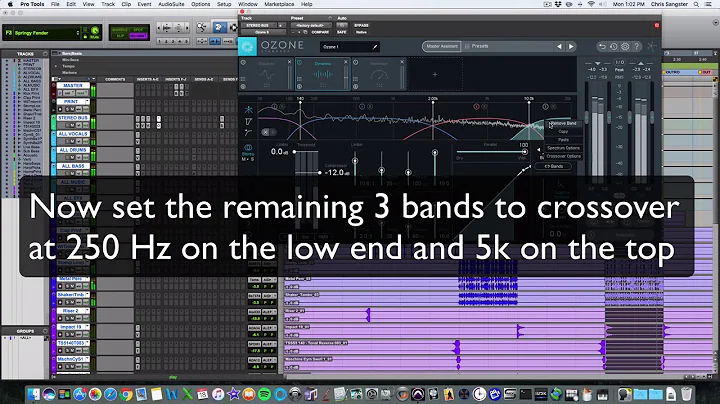The width and height of the screenshot is (720, 404).
Task: Click the compressor threshold value -12.0
Action: [337, 173]
